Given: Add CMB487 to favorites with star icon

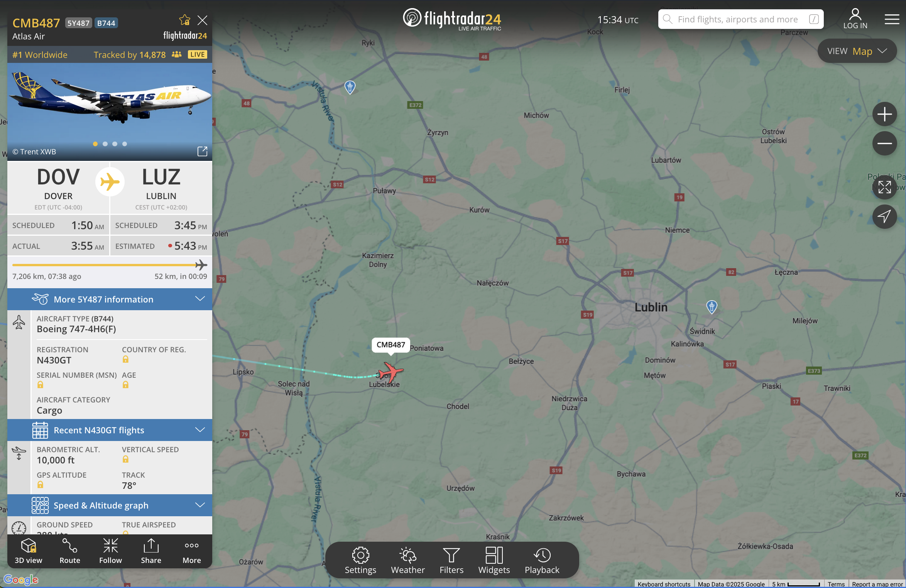Looking at the screenshot, I should click(184, 20).
